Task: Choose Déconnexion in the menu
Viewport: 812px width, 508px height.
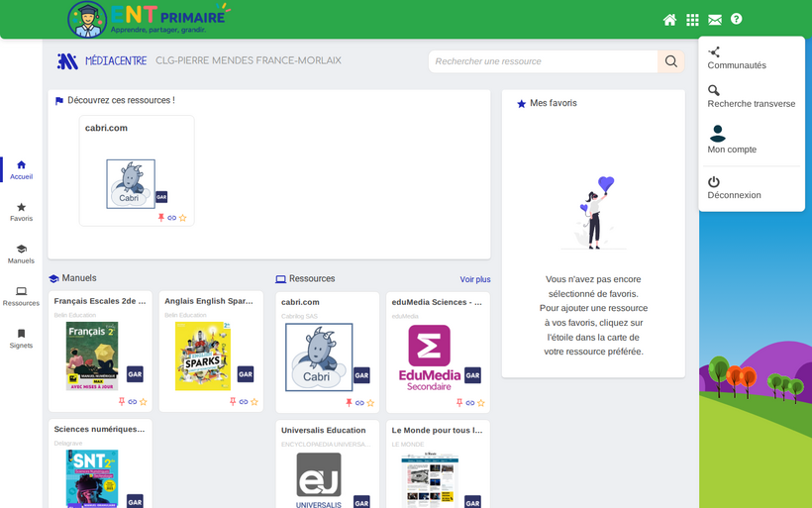Action: pyautogui.click(x=734, y=188)
